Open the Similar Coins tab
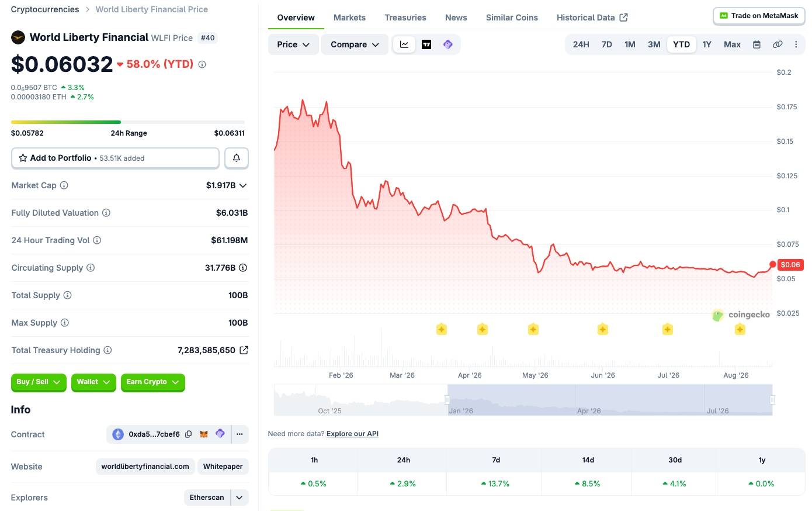This screenshot has height=511, width=812. pos(512,18)
